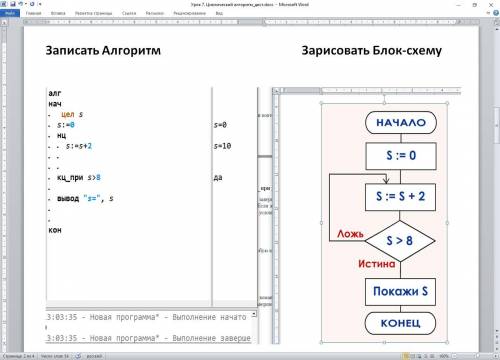
Task: Click the Redo icon in title bar
Action: pyautogui.click(x=32, y=4)
